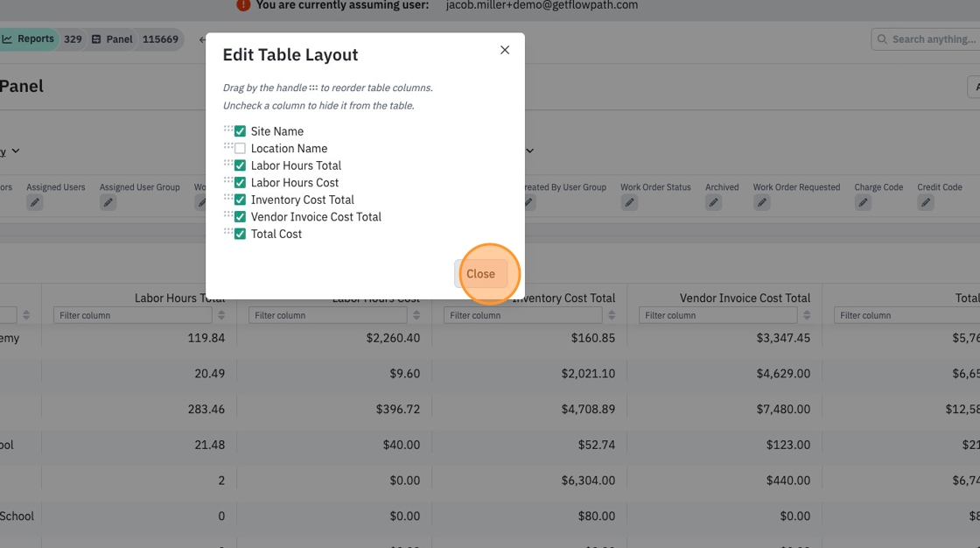Uncheck the Vendor Invoice Cost Total checkbox
This screenshot has width=980, height=548.
pyautogui.click(x=240, y=217)
